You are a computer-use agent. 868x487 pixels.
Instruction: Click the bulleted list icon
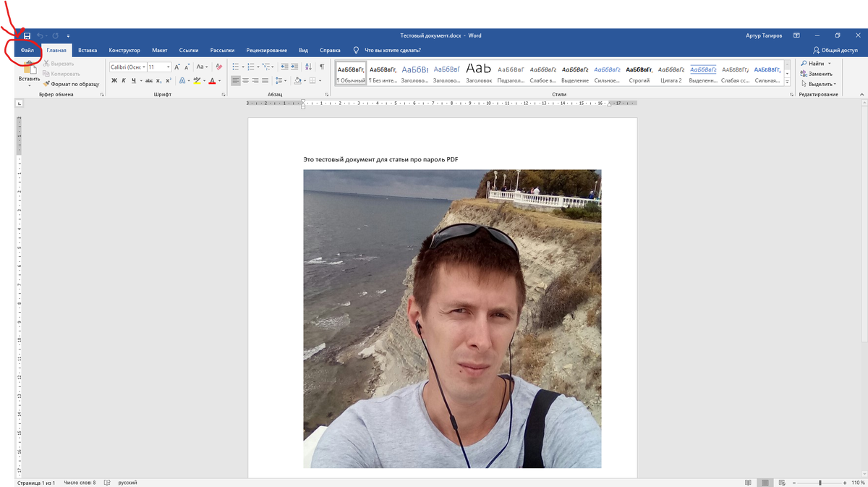tap(236, 67)
